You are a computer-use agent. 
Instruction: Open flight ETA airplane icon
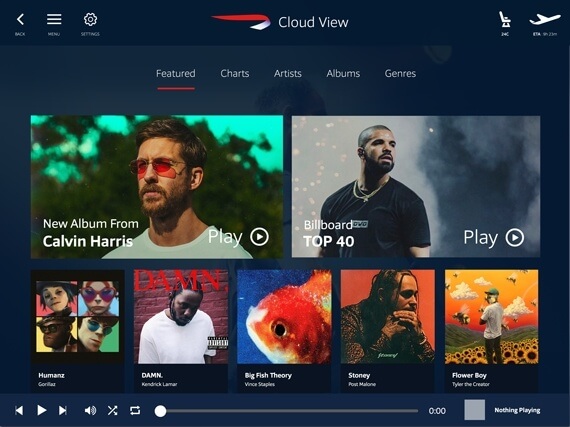[545, 19]
